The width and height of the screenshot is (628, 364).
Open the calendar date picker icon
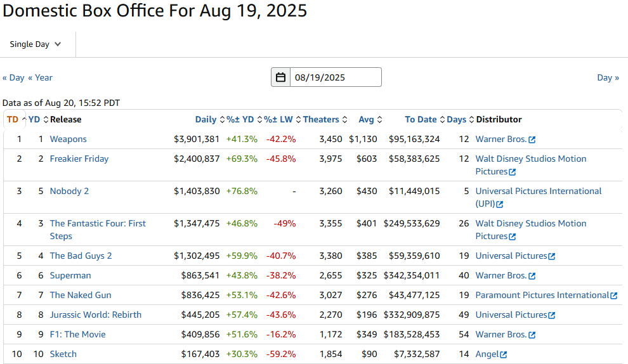(x=281, y=77)
